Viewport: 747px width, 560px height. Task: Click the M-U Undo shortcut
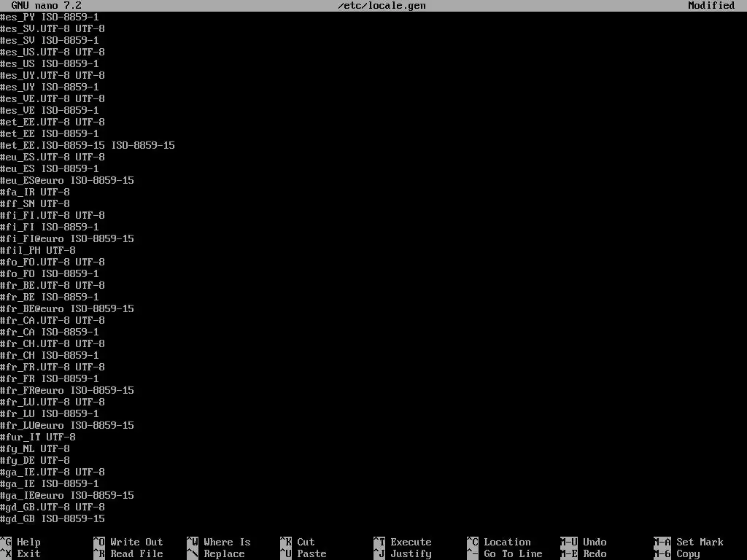584,542
